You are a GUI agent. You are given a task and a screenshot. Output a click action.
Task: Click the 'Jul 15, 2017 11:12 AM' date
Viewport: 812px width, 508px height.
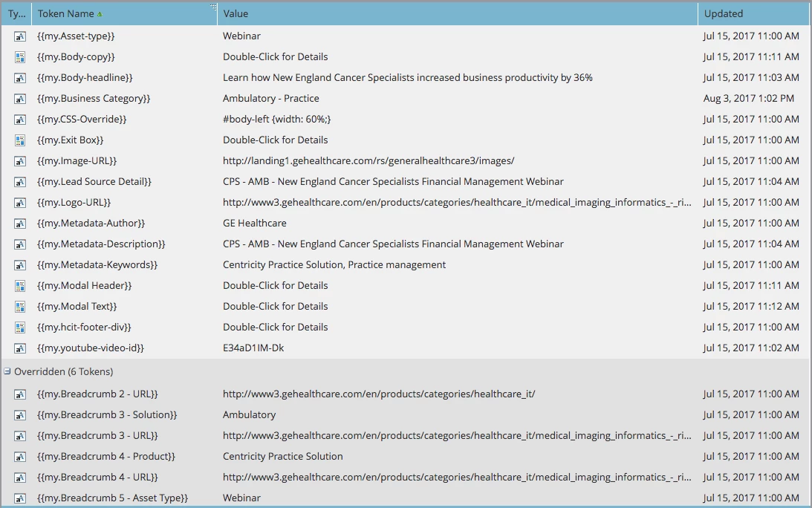[751, 306]
